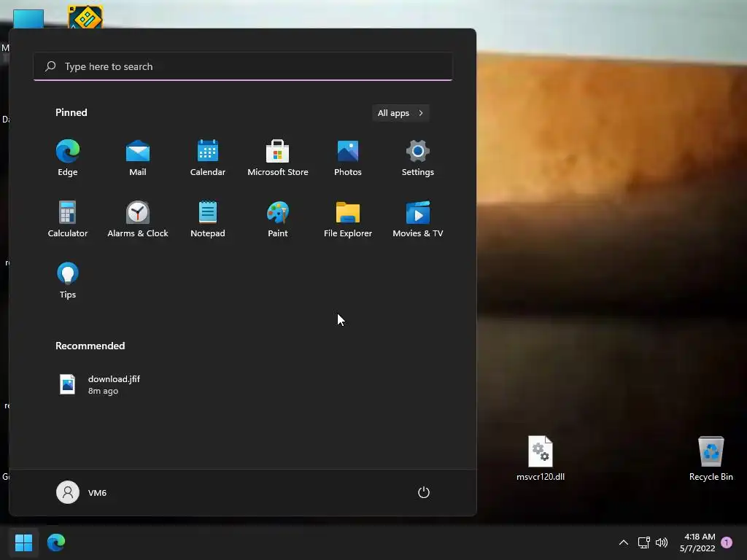747x560 pixels.
Task: Open Microsoft Store
Action: pos(278,158)
